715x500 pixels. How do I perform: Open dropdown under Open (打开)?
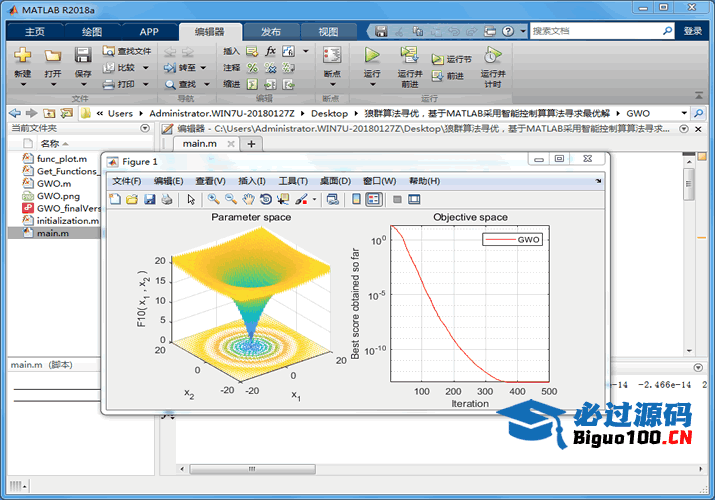53,85
